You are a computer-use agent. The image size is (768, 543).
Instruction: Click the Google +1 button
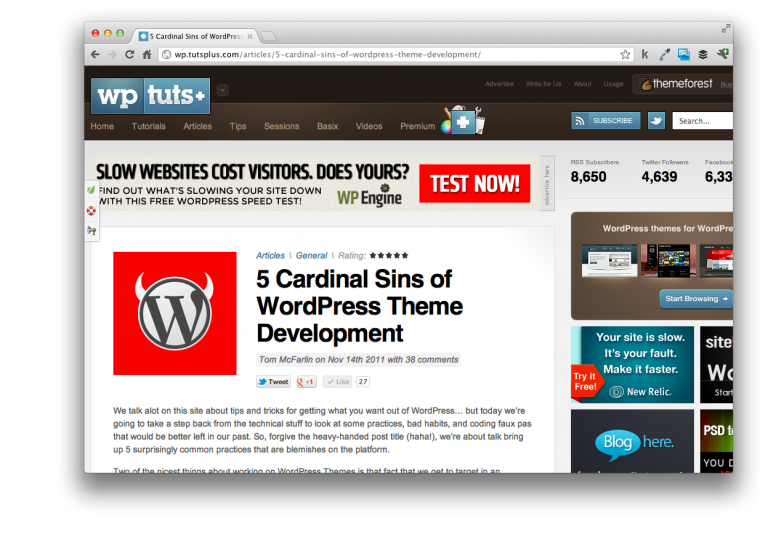[307, 382]
